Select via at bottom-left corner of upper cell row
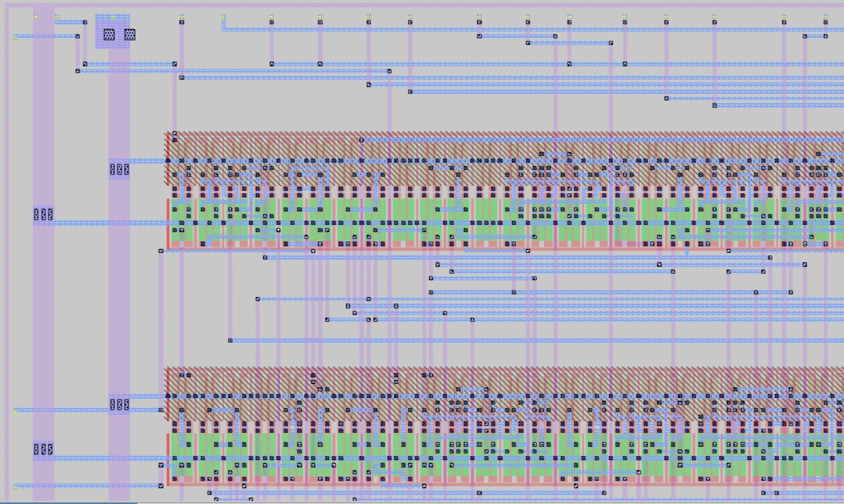The height and width of the screenshot is (504, 844). pos(161,250)
